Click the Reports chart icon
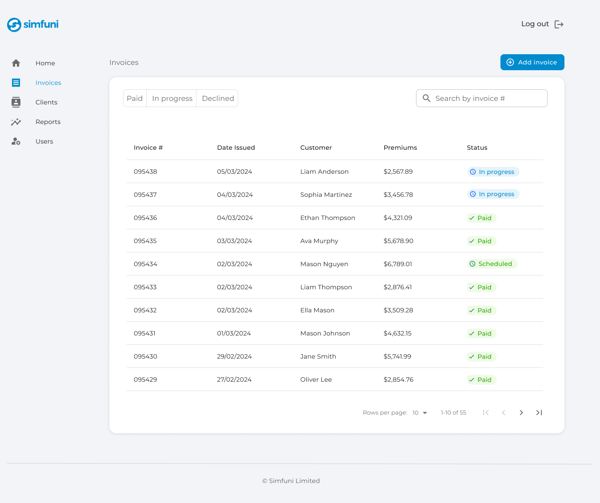The width and height of the screenshot is (600, 503). (16, 122)
